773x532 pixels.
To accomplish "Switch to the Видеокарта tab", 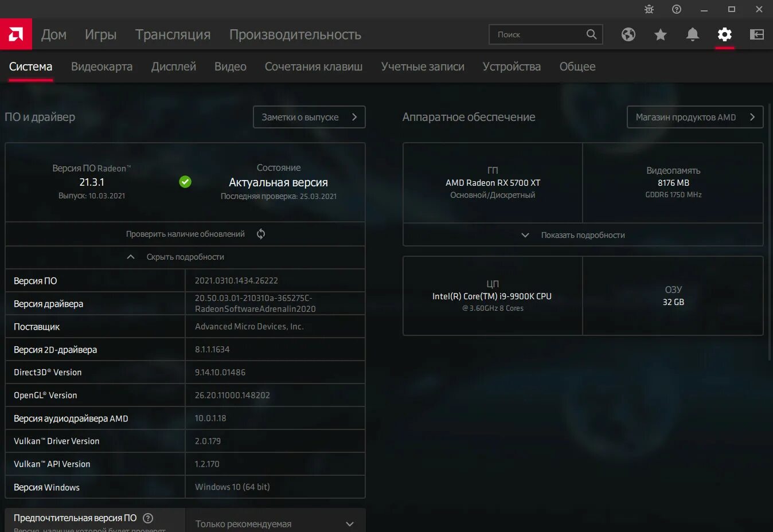I will pos(101,66).
